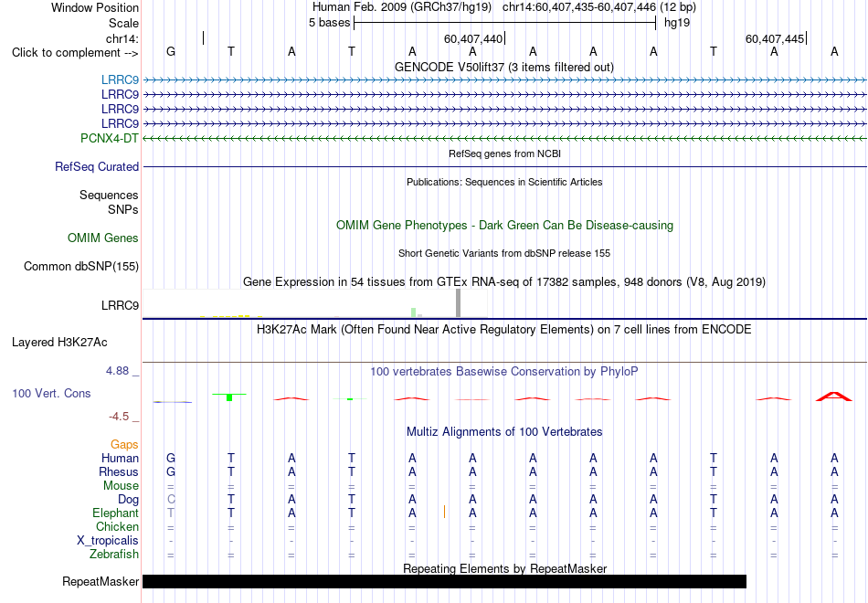Click the "Click to complement -->" label
Viewport: 868px width, 603px height.
click(x=75, y=53)
